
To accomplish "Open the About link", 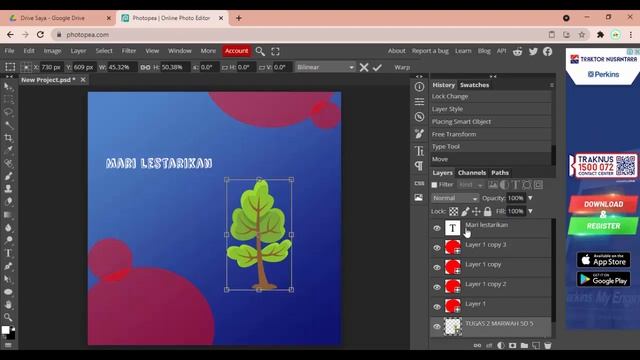I will click(x=396, y=51).
